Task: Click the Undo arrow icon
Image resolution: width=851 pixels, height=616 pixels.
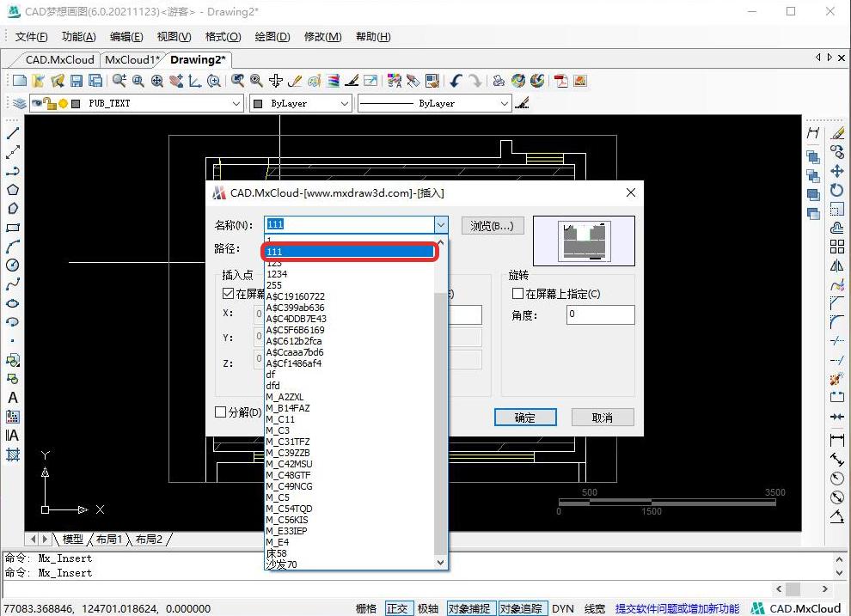Action: tap(456, 81)
